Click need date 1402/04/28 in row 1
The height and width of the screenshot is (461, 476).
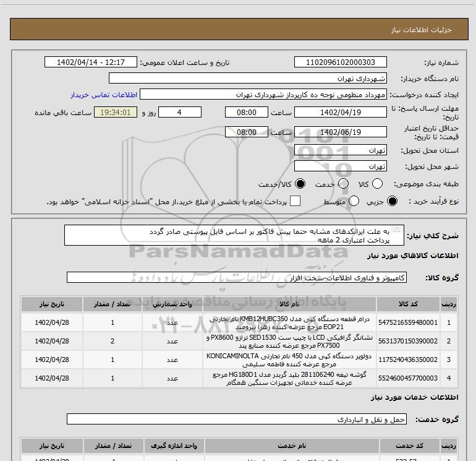tap(52, 322)
